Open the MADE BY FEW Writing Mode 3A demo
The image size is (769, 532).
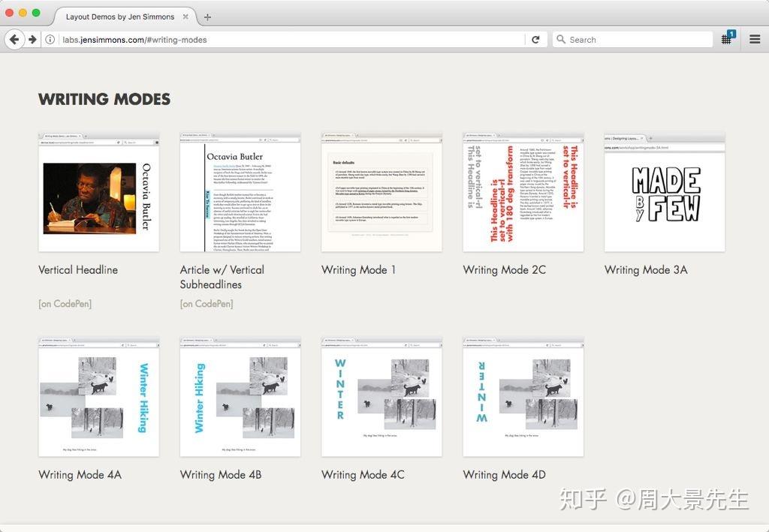tap(664, 191)
